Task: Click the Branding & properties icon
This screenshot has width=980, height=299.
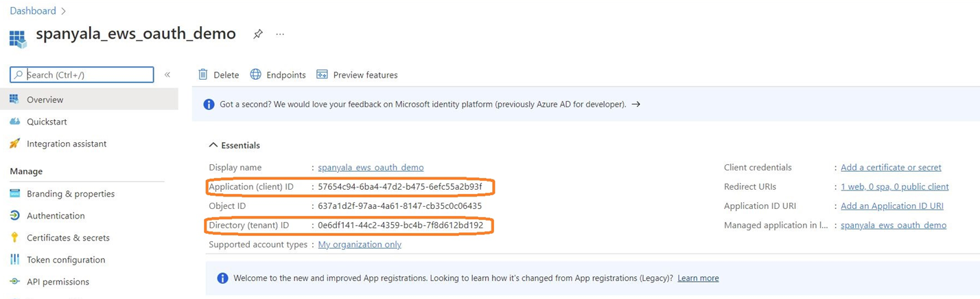Action: point(14,194)
